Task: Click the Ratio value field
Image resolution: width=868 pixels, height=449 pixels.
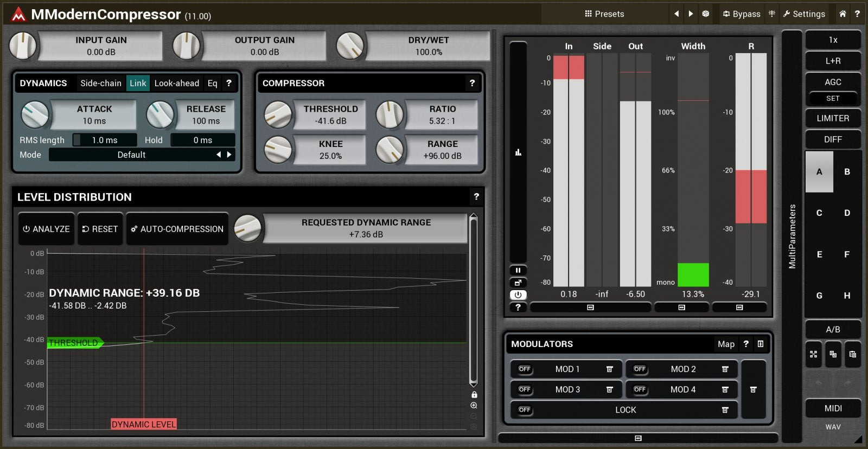Action: click(x=442, y=115)
